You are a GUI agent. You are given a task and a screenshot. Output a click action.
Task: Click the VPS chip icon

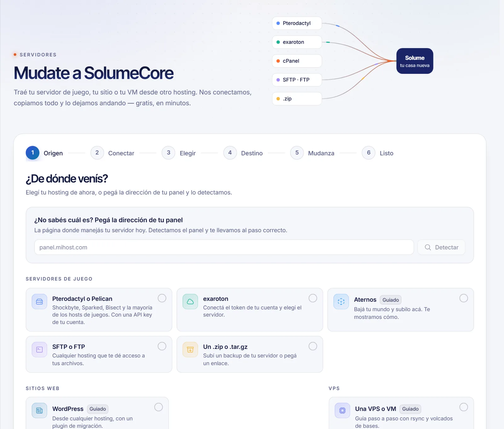342,410
